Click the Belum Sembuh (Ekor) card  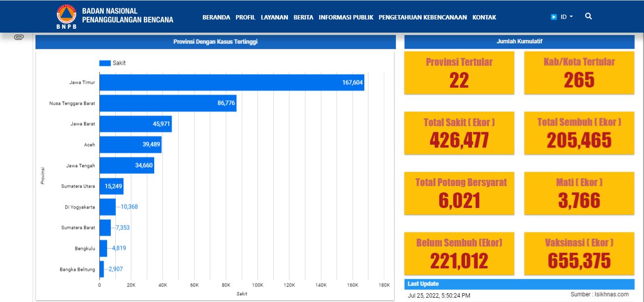pyautogui.click(x=459, y=253)
